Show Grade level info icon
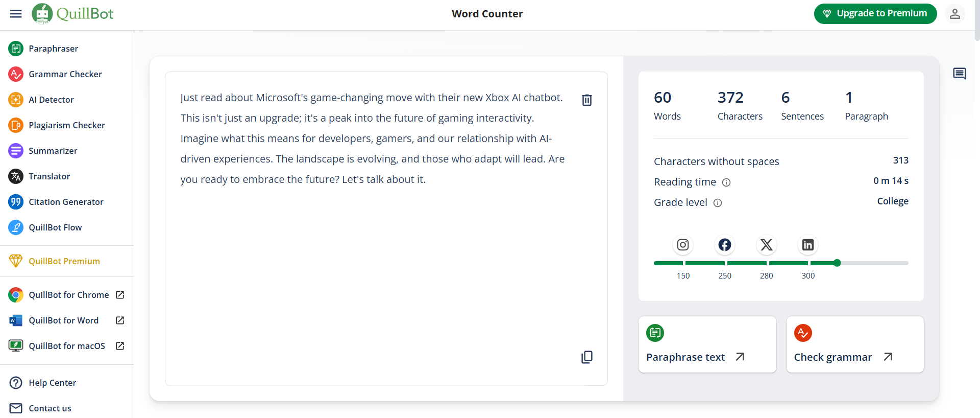 pyautogui.click(x=718, y=203)
